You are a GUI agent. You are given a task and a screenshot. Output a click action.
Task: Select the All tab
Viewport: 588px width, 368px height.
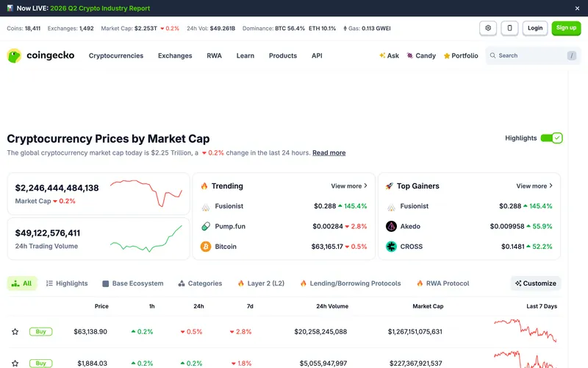[22, 283]
